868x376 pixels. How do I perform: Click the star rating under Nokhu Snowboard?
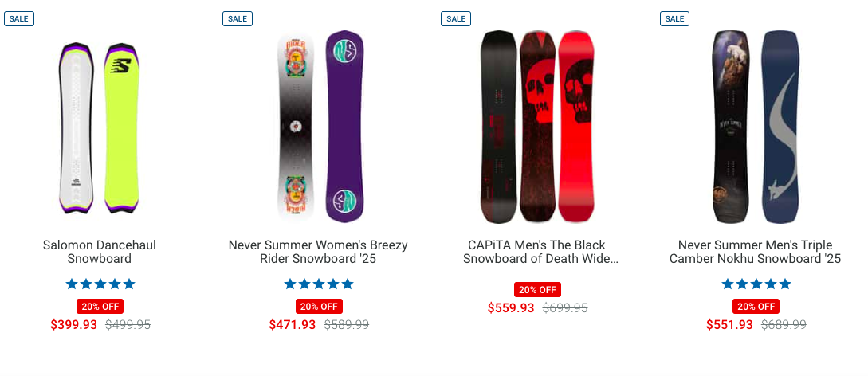click(756, 284)
